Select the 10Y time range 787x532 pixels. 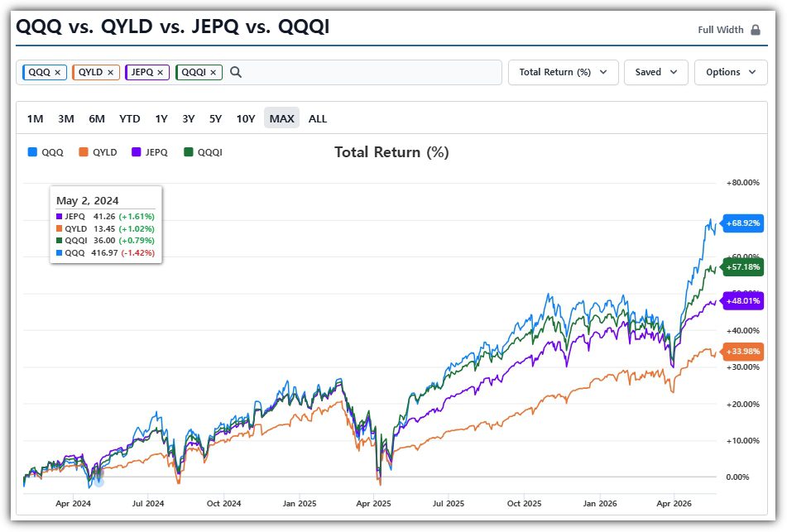click(x=246, y=118)
